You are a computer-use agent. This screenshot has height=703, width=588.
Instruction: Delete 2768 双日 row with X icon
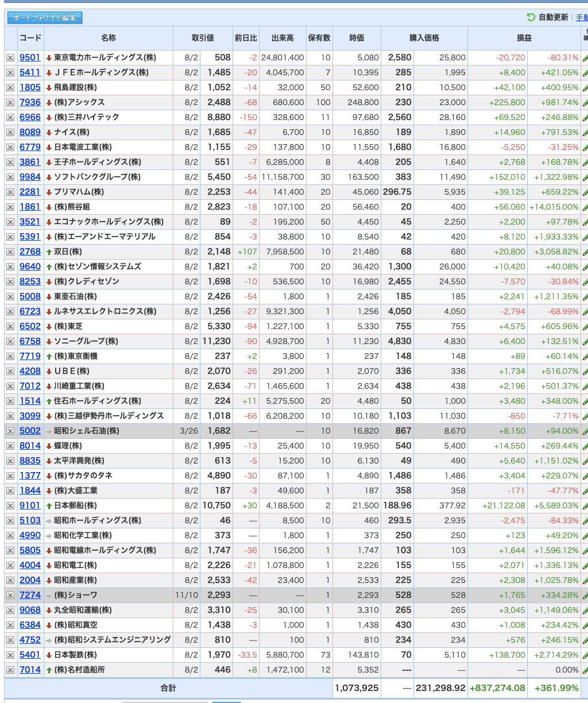tap(10, 252)
